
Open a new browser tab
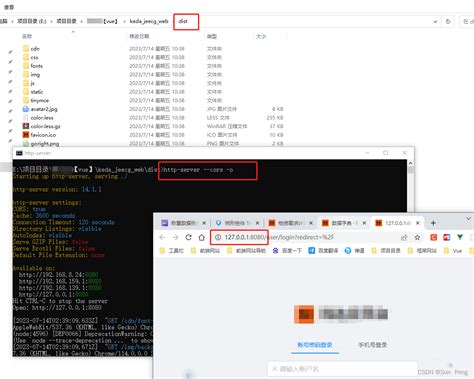tap(433, 223)
